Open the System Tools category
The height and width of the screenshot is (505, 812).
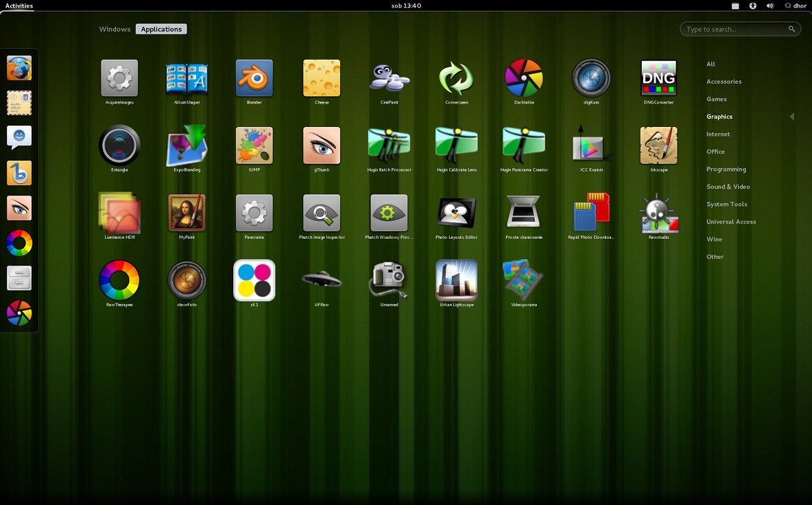pos(726,204)
